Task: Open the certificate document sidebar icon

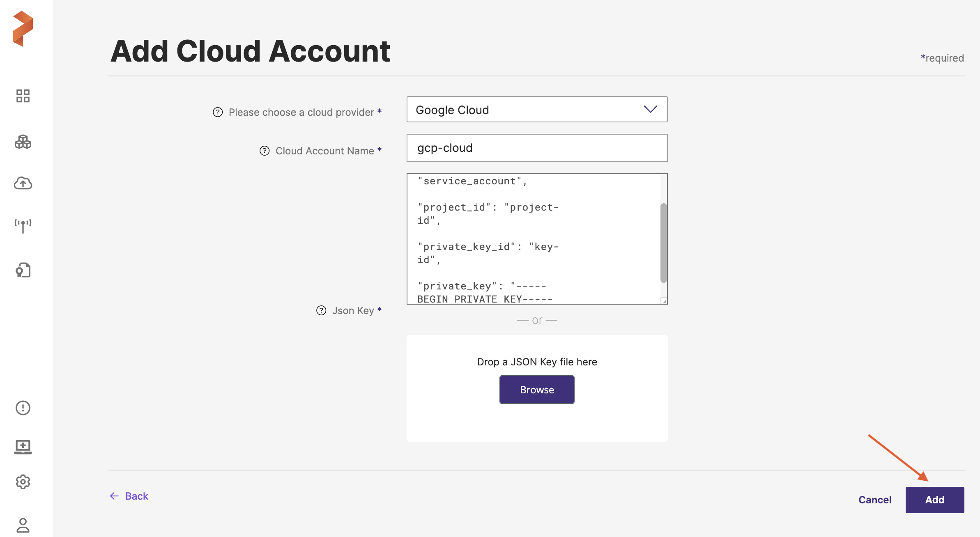Action: pos(23,270)
